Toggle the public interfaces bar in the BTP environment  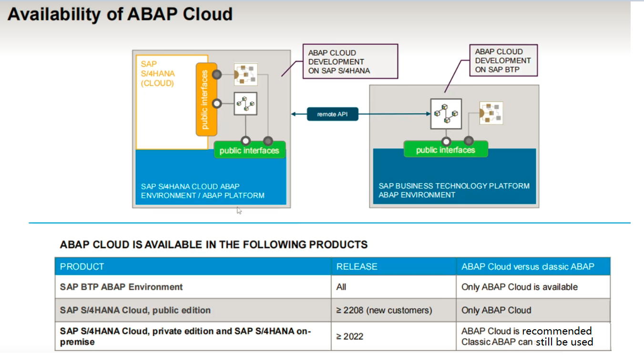point(446,149)
